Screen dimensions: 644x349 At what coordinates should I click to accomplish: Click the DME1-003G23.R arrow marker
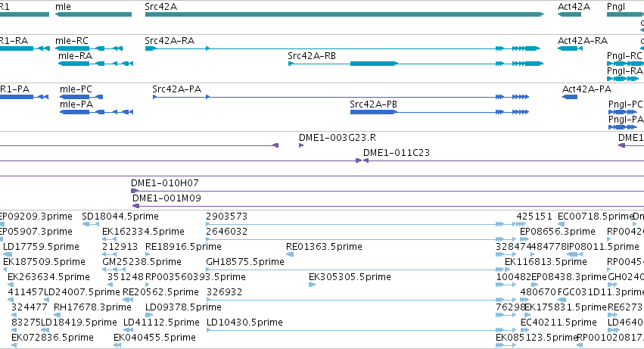point(301,145)
